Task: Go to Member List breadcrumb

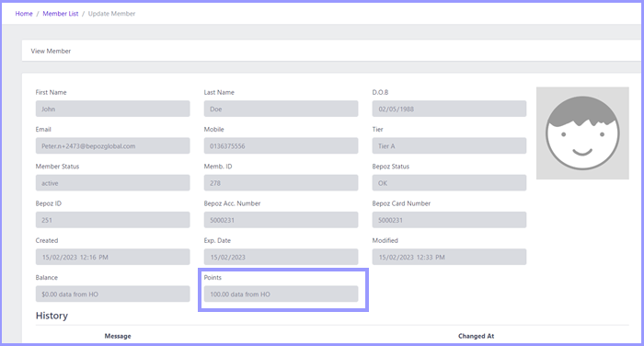Action: click(x=61, y=14)
